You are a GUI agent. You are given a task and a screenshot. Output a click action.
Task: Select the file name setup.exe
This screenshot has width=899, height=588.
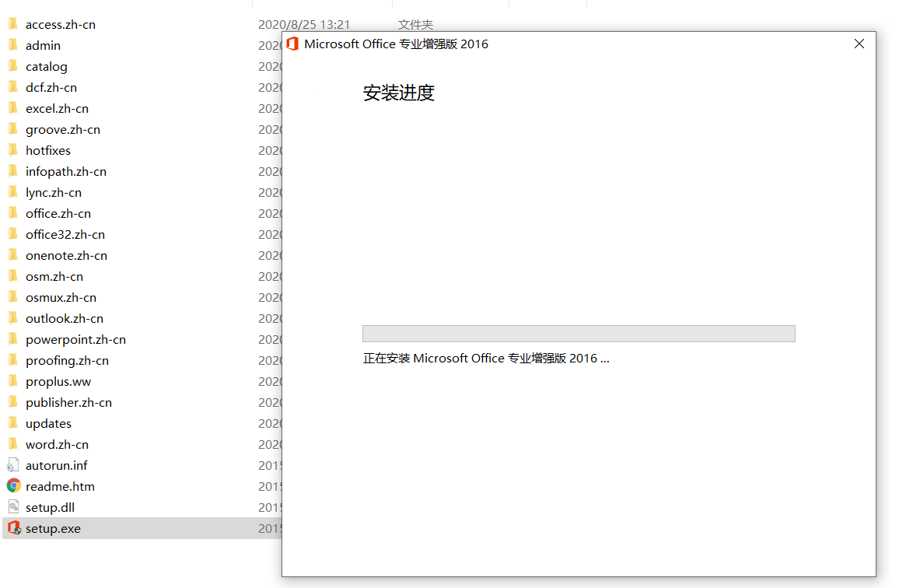pos(53,528)
